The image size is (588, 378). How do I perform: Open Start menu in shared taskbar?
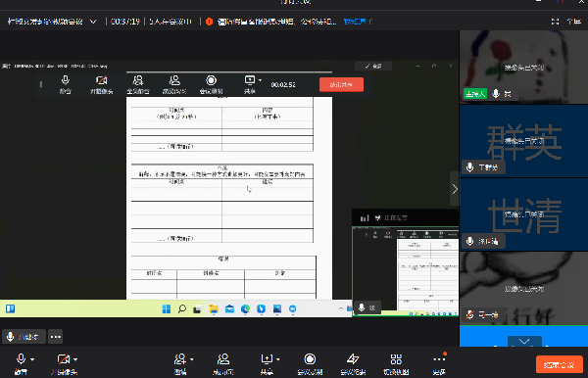pyautogui.click(x=167, y=308)
